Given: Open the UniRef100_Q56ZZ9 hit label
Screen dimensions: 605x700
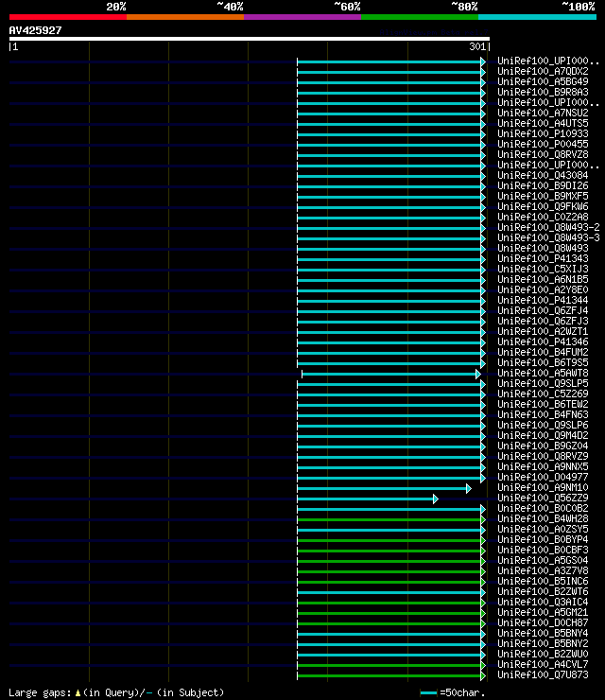Looking at the screenshot, I should [543, 498].
